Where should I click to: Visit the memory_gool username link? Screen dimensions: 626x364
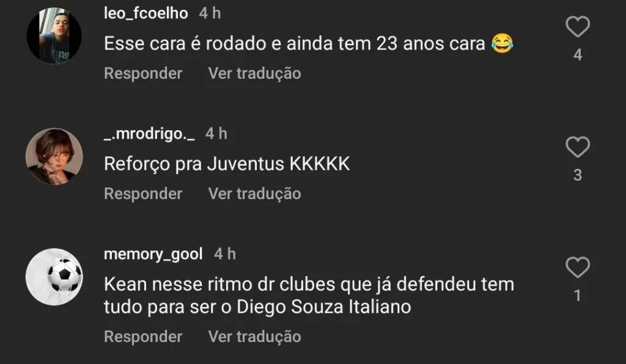pos(153,254)
